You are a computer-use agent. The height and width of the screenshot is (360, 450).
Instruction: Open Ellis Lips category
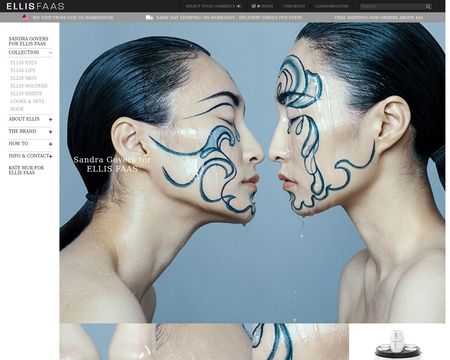tap(23, 70)
